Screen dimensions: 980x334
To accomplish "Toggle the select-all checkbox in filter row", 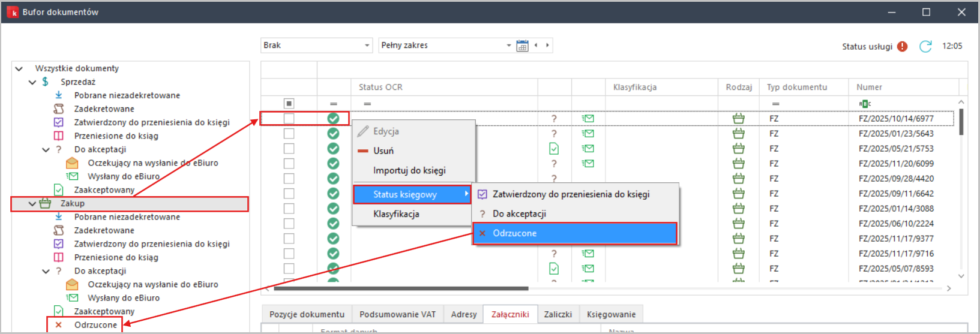I will 289,104.
